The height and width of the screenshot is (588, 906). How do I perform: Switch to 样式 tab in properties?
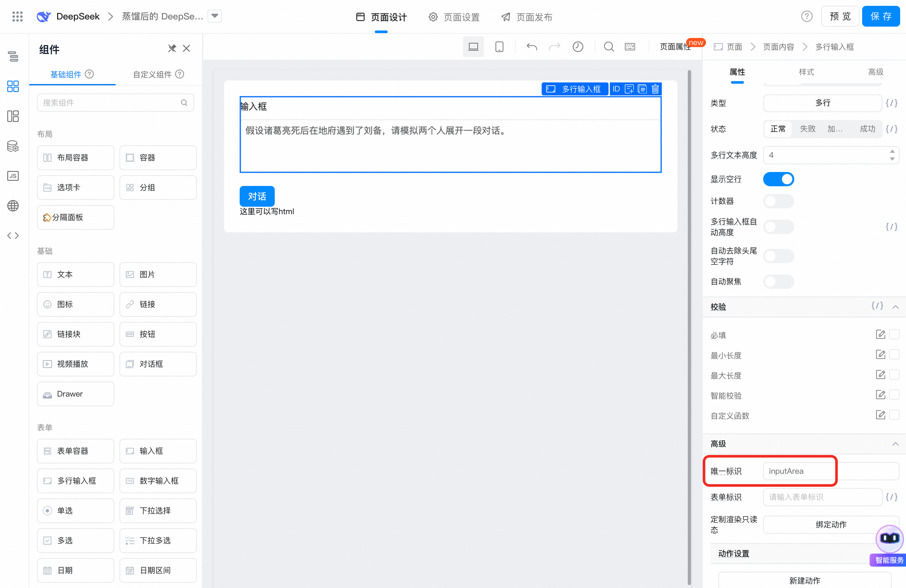806,72
